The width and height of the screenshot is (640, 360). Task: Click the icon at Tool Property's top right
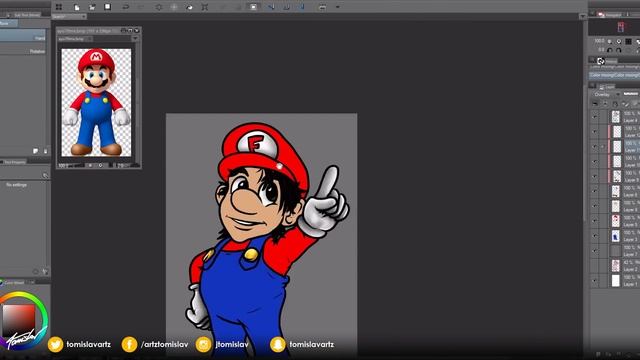[45, 176]
